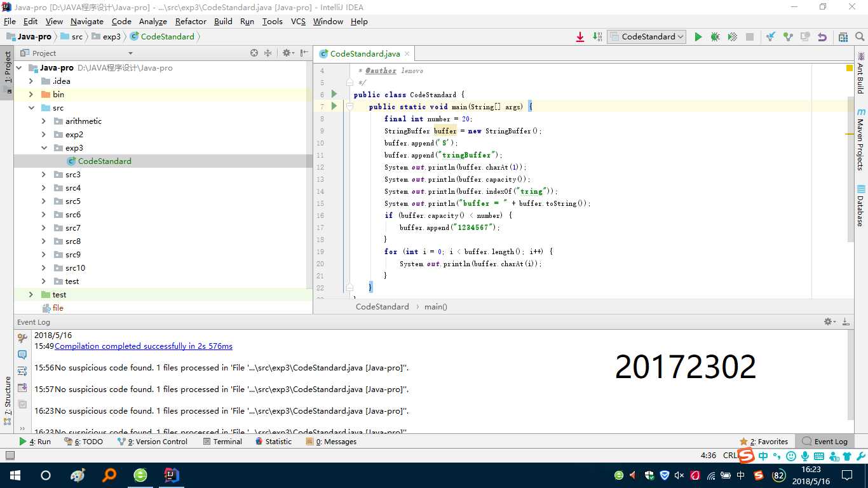The image size is (868, 488).
Task: Click the Undo revert arrow in toolbar
Action: (822, 37)
